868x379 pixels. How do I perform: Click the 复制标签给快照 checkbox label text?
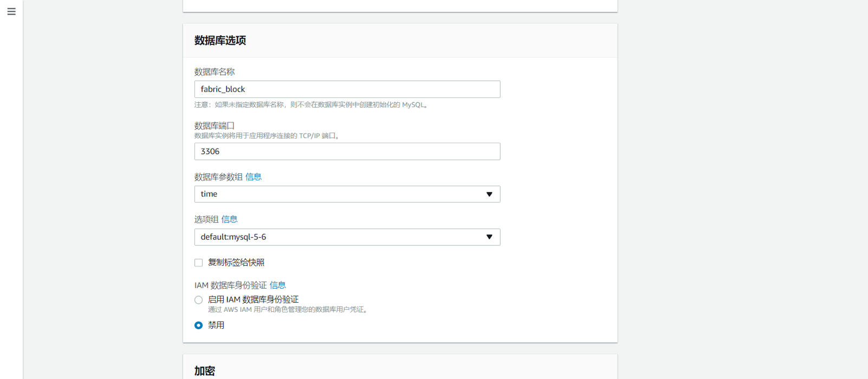point(236,263)
